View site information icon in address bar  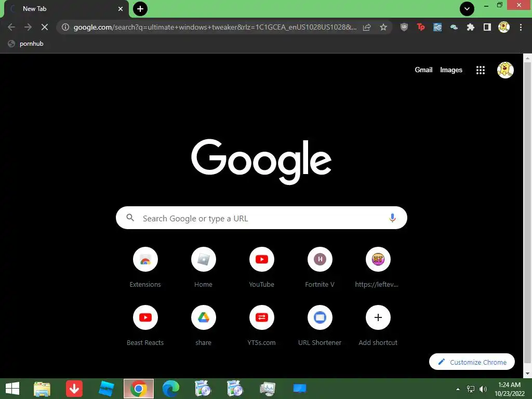pos(65,27)
